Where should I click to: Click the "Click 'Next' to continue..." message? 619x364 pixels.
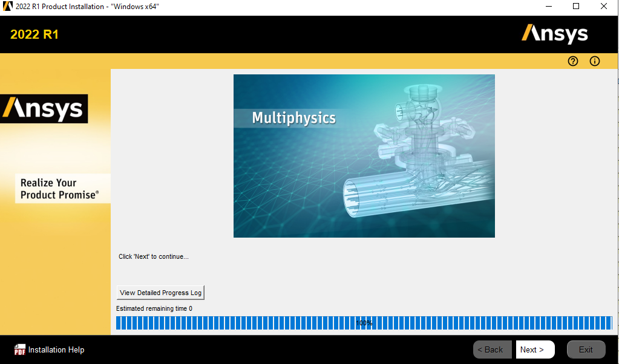point(154,256)
